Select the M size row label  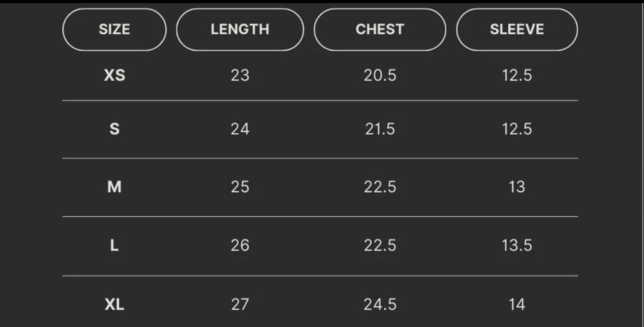click(x=114, y=187)
